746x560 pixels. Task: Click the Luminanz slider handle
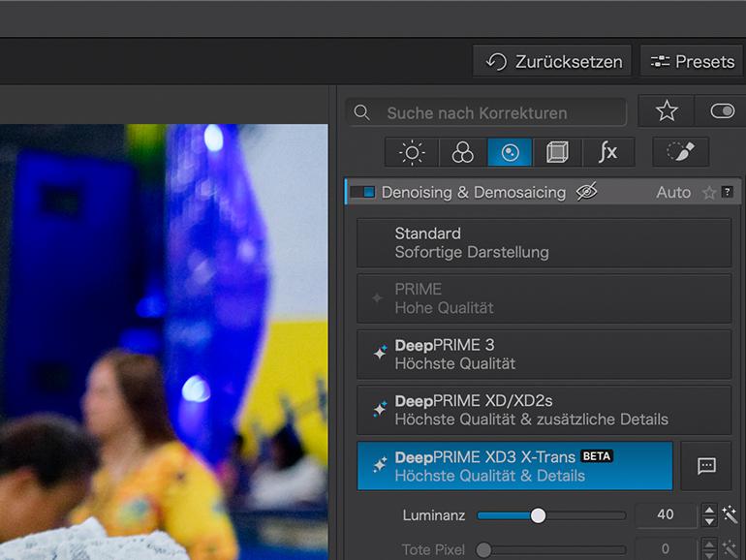point(538,515)
